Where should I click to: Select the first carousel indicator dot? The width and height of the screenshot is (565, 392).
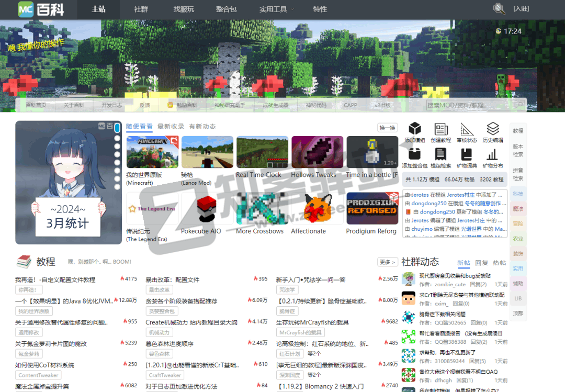(117, 128)
